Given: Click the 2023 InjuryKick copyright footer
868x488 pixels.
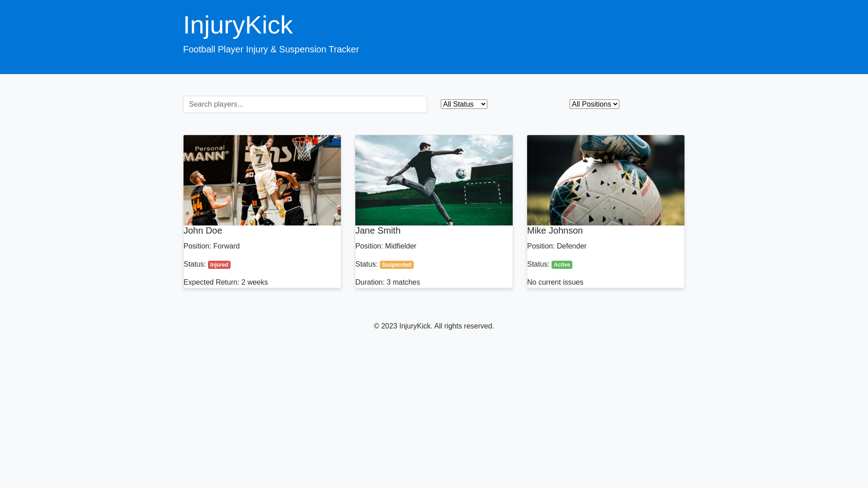Looking at the screenshot, I should click(x=434, y=326).
